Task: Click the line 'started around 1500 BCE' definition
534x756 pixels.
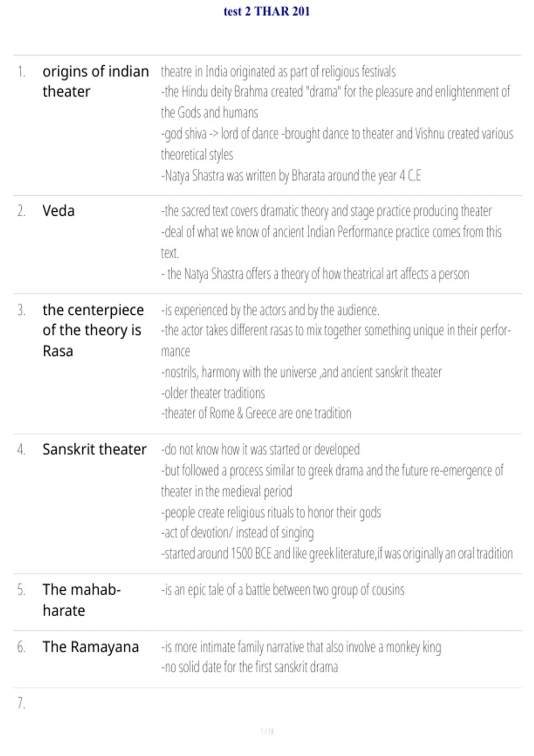Action: [x=337, y=554]
